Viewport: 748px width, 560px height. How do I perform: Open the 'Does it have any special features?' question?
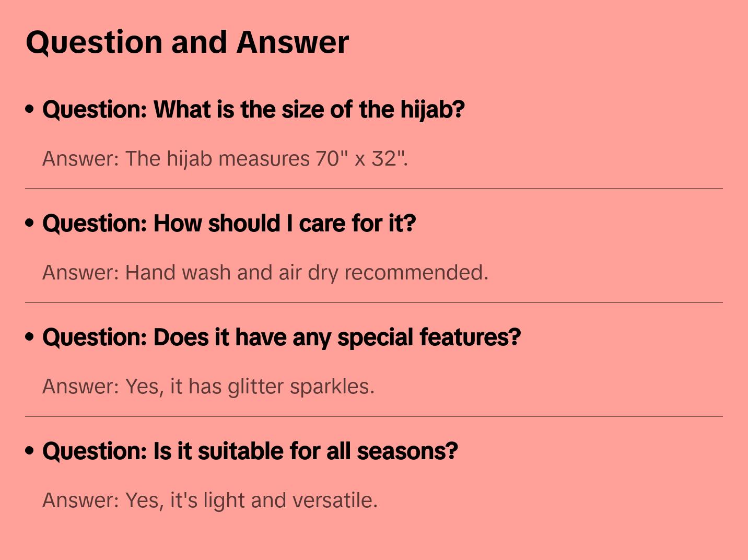(x=282, y=337)
